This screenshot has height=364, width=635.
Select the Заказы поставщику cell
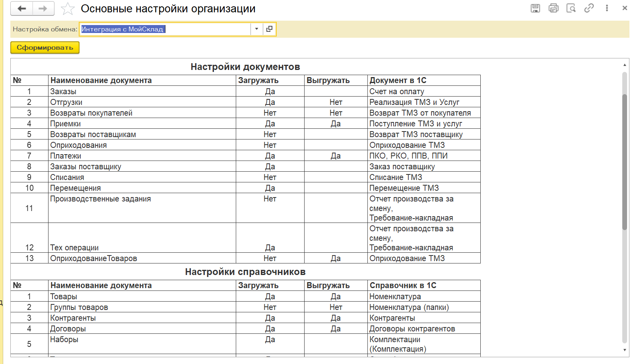(x=142, y=167)
